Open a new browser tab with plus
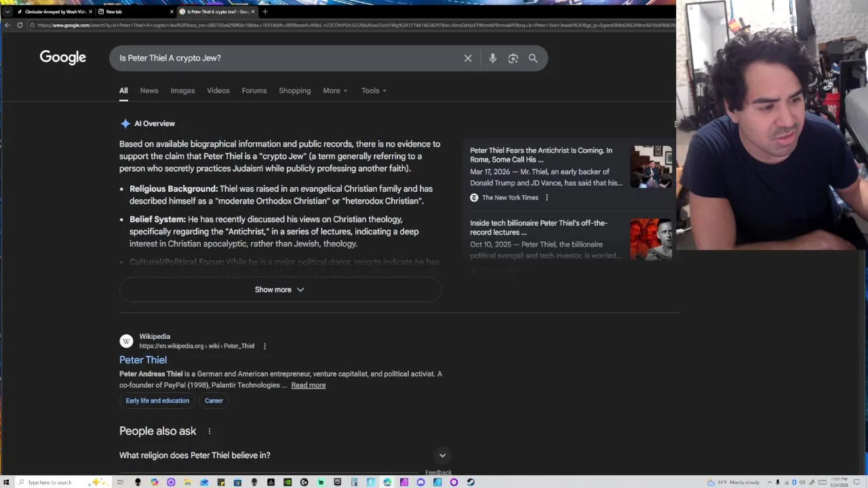This screenshot has height=488, width=868. 265,12
